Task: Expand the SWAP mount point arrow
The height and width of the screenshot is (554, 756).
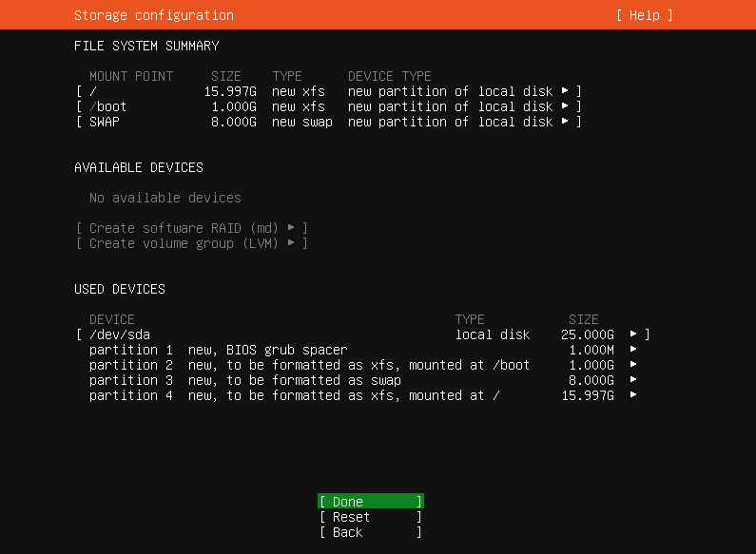Action: [x=565, y=122]
